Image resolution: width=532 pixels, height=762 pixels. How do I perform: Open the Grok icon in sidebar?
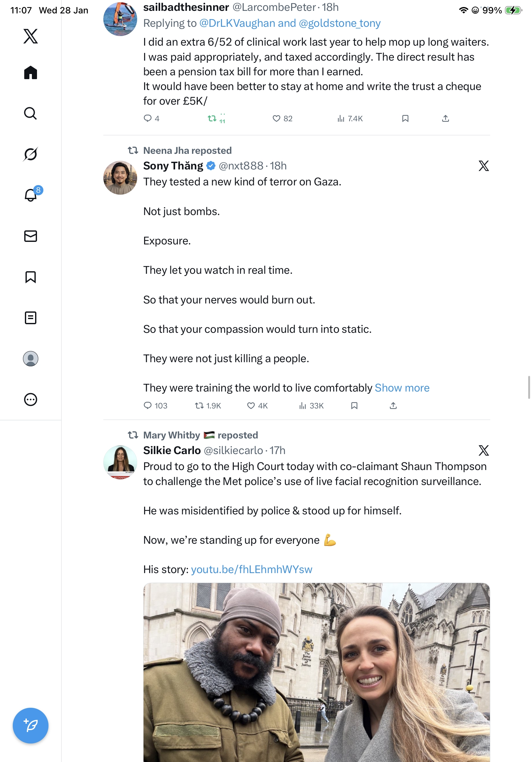pos(31,154)
